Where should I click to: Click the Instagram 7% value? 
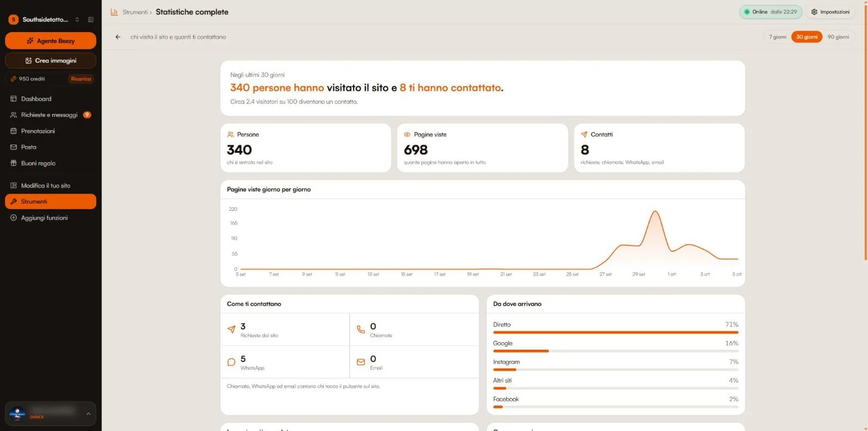click(x=733, y=362)
